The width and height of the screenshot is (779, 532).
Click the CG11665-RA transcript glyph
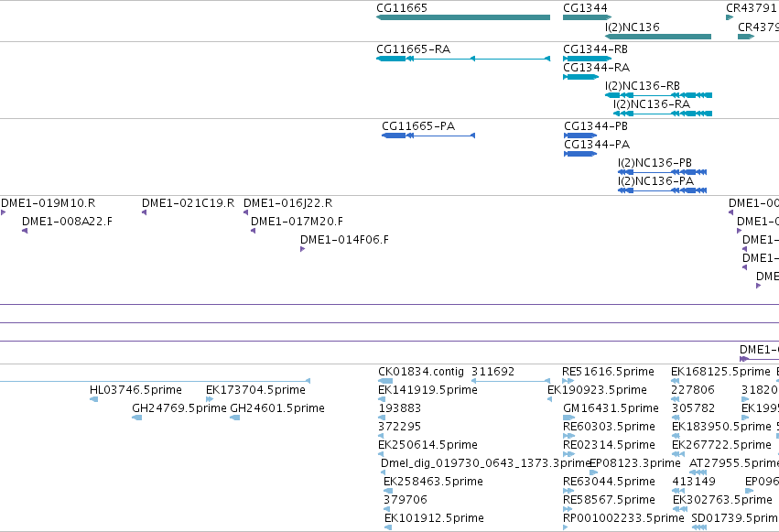pyautogui.click(x=463, y=59)
